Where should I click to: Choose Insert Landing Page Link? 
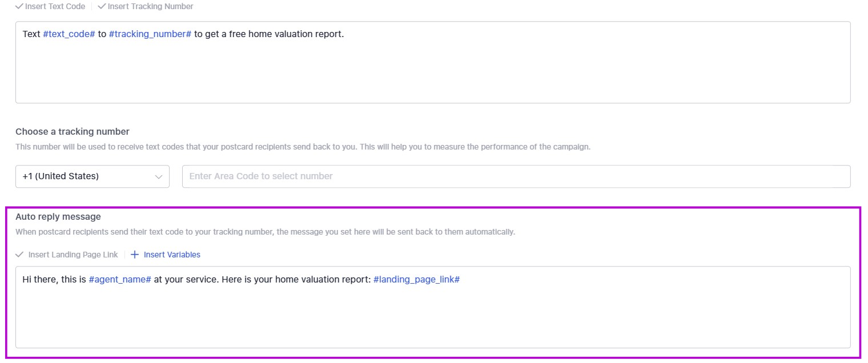pyautogui.click(x=73, y=255)
